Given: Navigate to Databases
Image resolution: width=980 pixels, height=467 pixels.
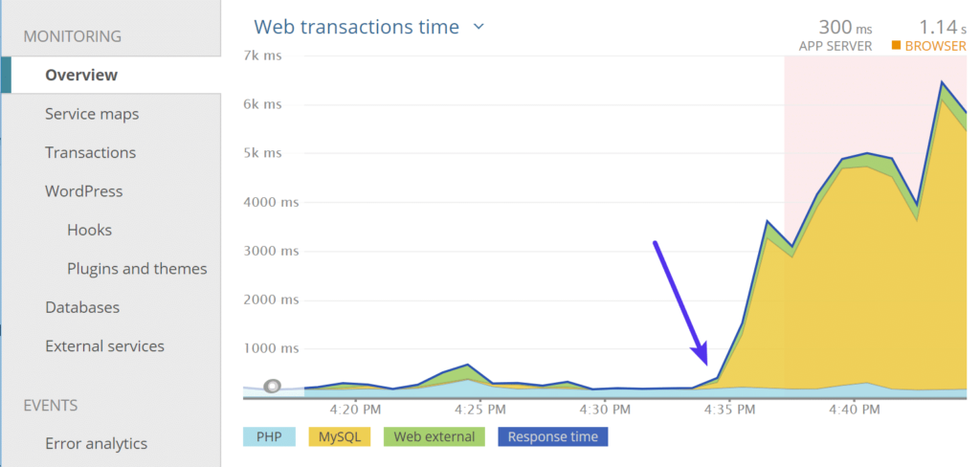Looking at the screenshot, I should coord(82,307).
